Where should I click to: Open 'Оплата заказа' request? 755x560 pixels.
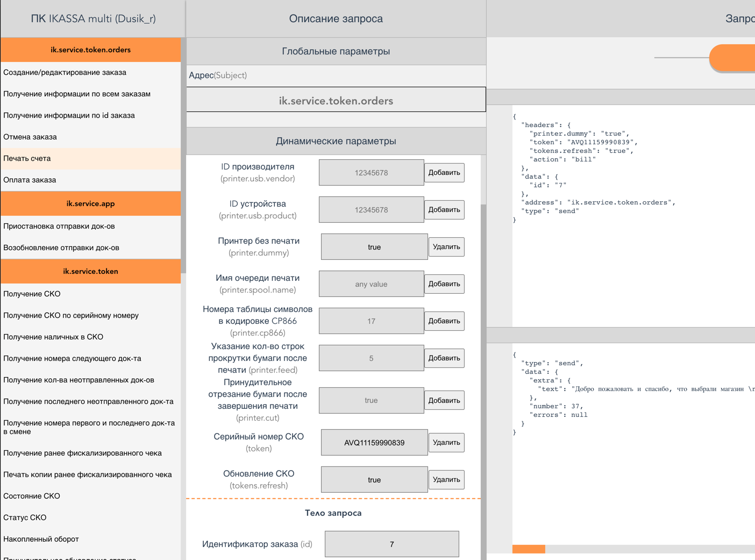(x=30, y=180)
